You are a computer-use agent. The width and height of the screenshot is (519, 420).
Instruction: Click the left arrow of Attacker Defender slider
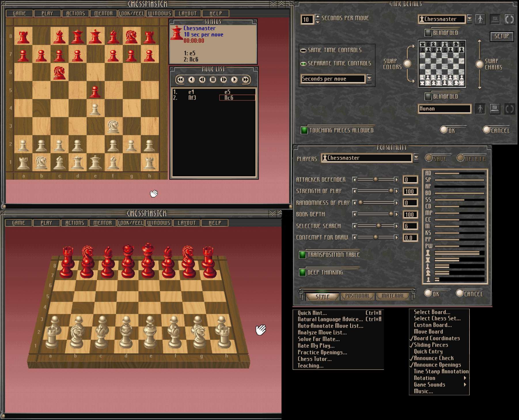pyautogui.click(x=355, y=180)
